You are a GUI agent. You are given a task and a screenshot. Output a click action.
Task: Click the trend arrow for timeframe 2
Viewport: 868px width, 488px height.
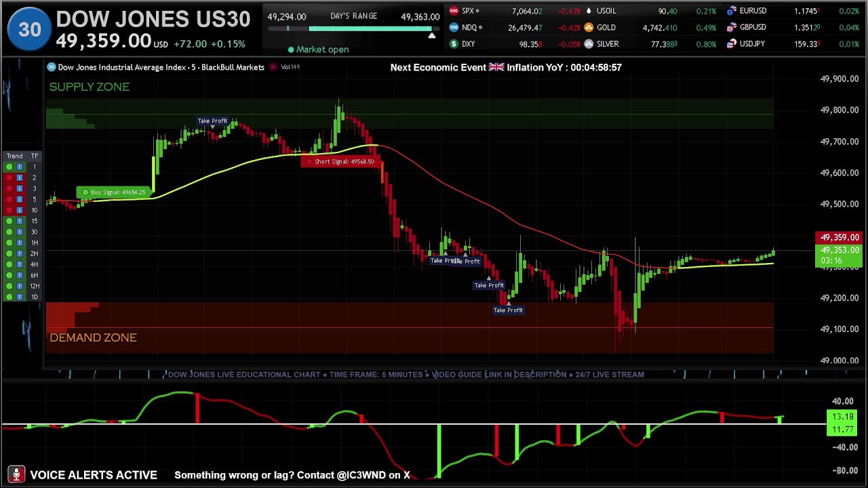click(x=19, y=178)
